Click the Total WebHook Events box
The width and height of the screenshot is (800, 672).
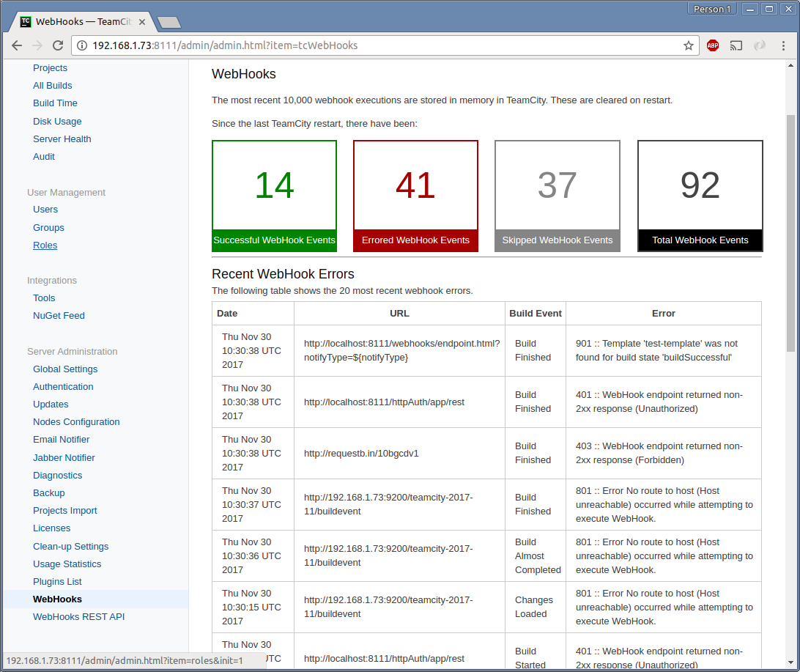[700, 196]
